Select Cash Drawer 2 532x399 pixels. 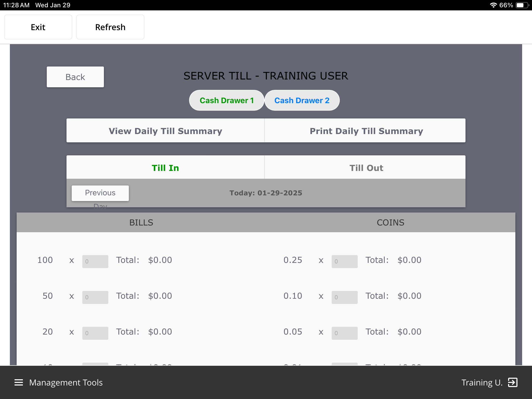coord(302,100)
